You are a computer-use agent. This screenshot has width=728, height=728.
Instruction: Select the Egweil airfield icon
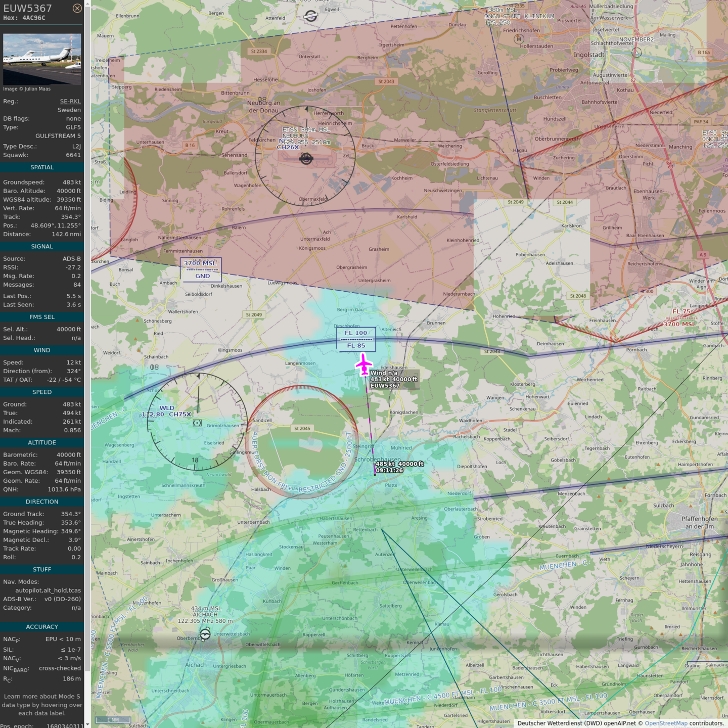(310, 16)
